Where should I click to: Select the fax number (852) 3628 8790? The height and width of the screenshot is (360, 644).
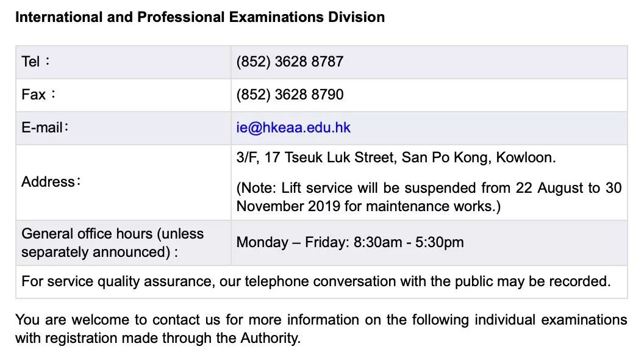point(290,95)
